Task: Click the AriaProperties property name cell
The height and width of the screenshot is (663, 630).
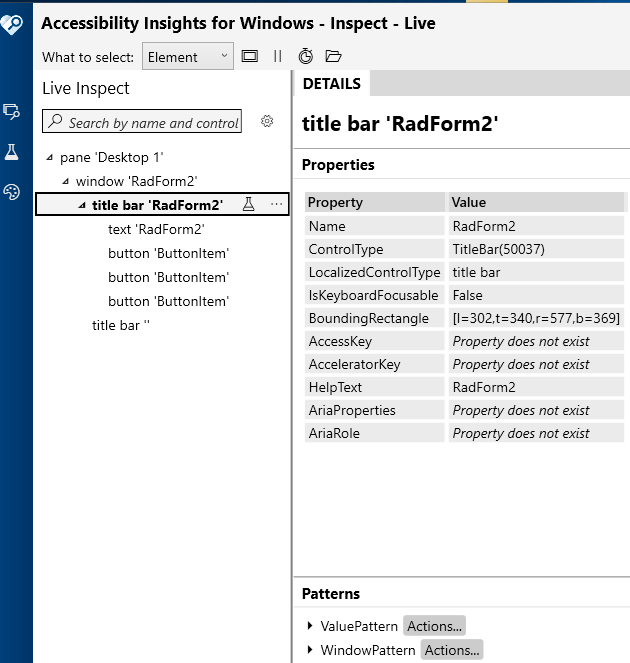Action: coord(374,410)
